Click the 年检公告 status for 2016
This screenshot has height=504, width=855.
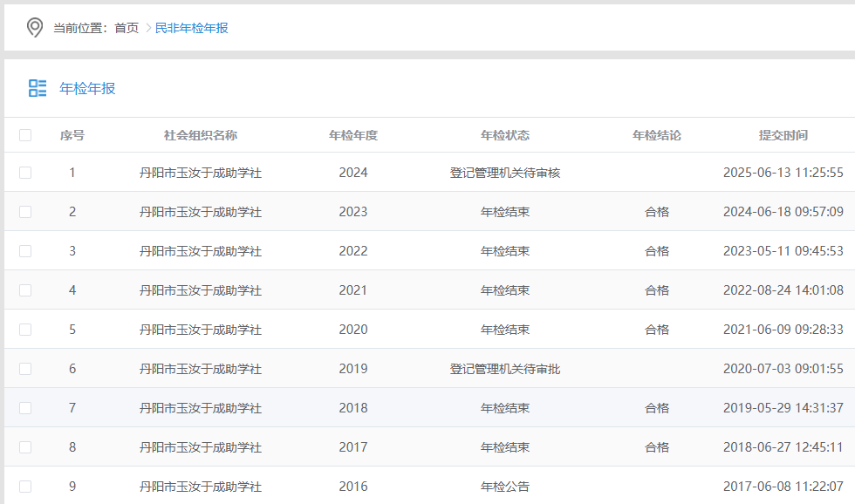tap(505, 487)
